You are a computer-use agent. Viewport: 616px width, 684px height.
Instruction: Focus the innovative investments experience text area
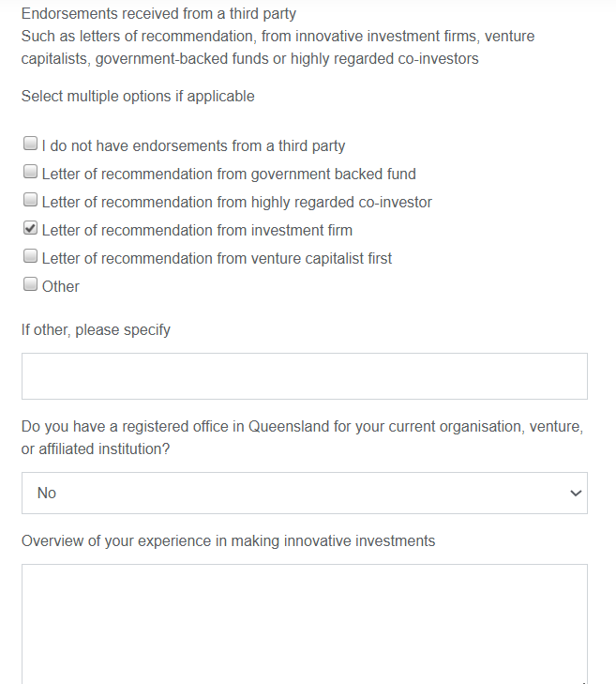tap(304, 623)
